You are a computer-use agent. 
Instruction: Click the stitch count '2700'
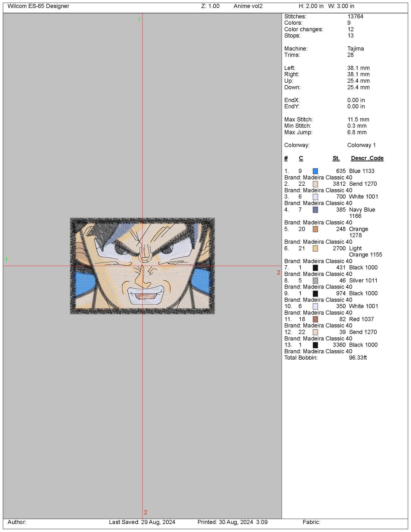[x=339, y=248]
